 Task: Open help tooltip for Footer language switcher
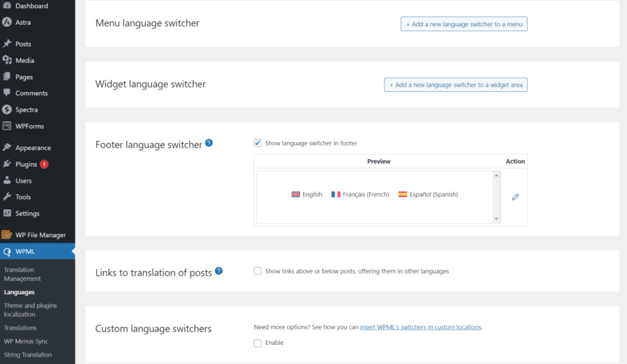click(209, 143)
